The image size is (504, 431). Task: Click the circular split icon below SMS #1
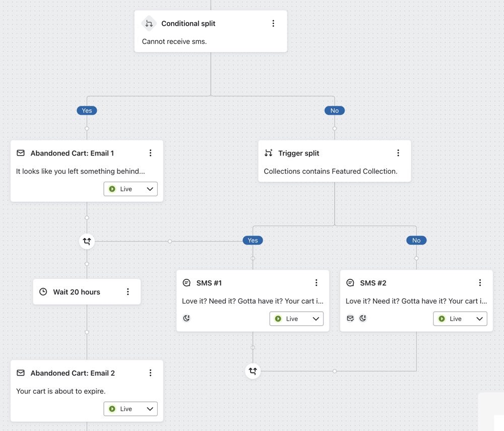pos(253,371)
